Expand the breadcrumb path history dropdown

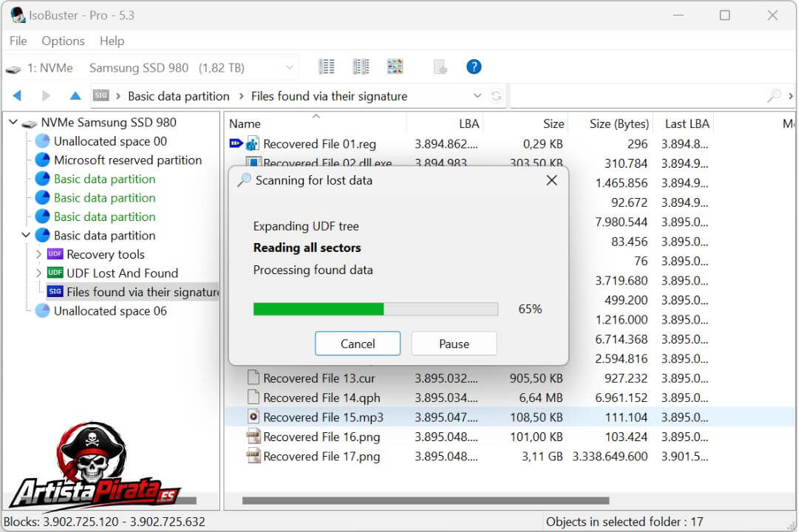coord(477,96)
